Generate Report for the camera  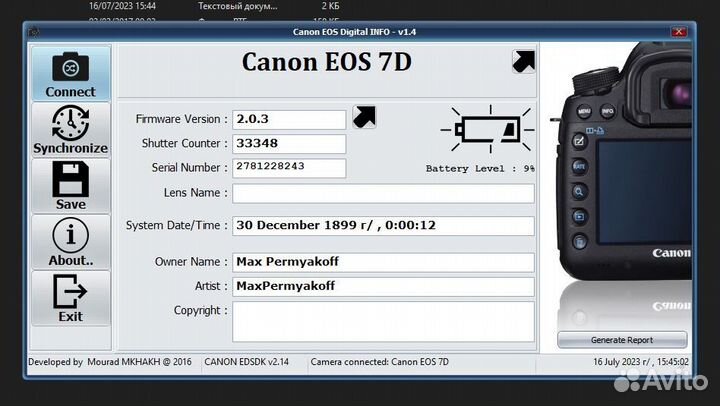point(622,340)
